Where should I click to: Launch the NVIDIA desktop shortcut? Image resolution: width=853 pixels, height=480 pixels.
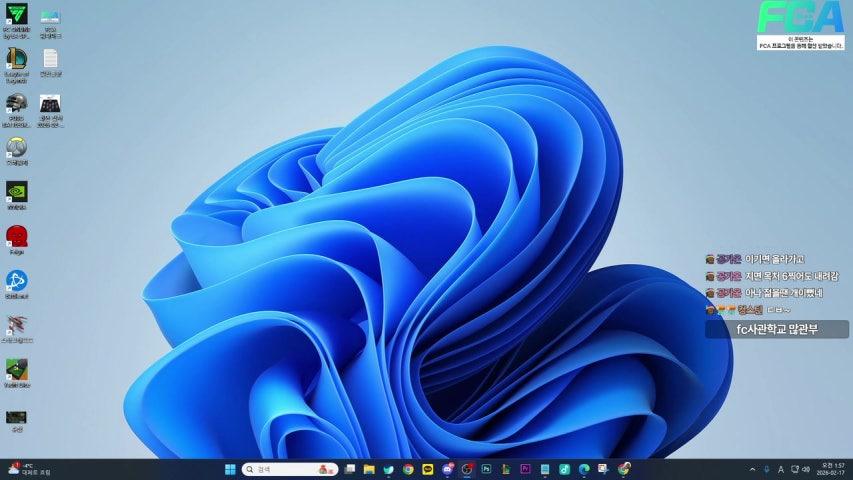coord(17,191)
